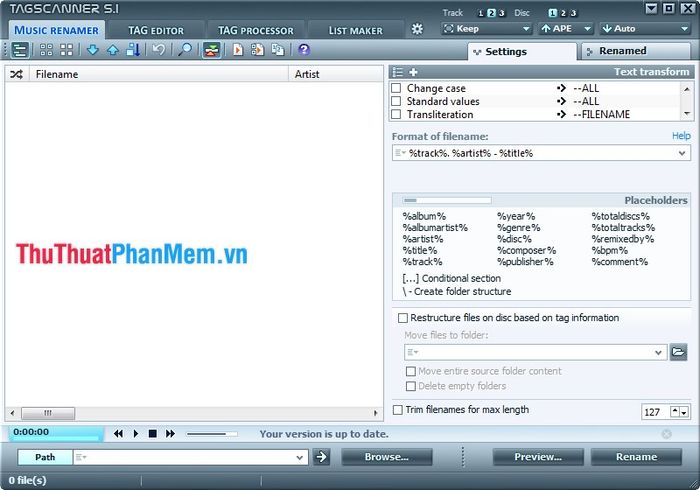Select Track number format 1

[x=481, y=13]
